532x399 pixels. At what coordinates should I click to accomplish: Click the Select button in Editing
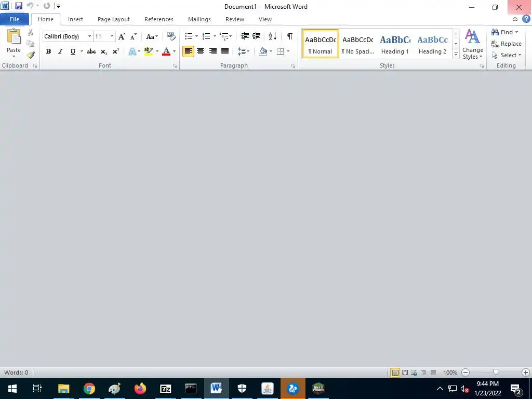[x=506, y=55]
